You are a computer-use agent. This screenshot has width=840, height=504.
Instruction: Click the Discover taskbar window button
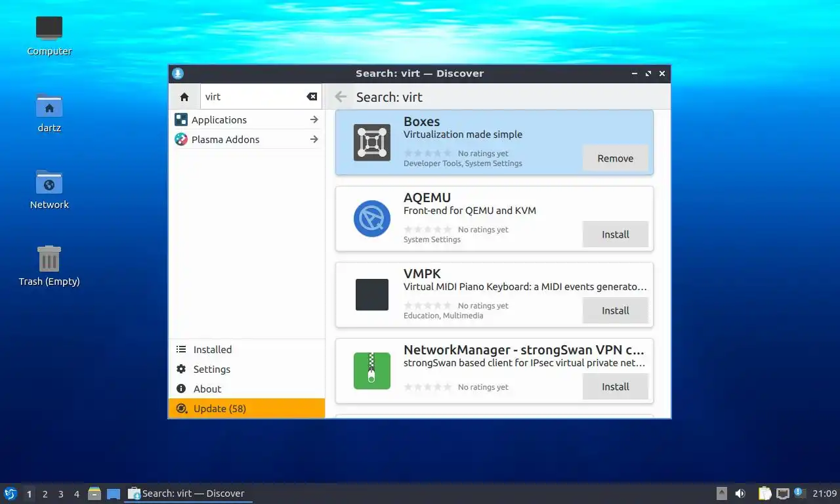pyautogui.click(x=188, y=493)
